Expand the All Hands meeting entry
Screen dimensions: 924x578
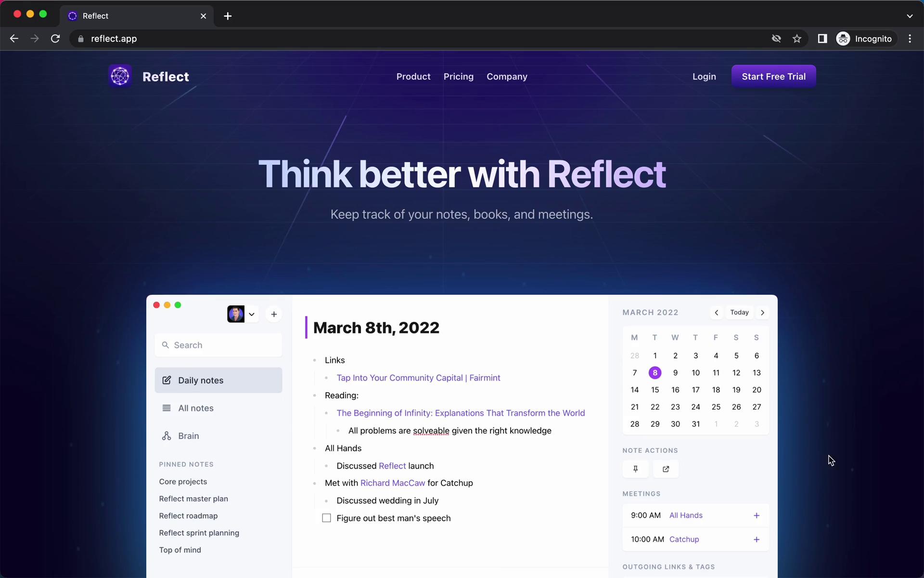point(757,515)
